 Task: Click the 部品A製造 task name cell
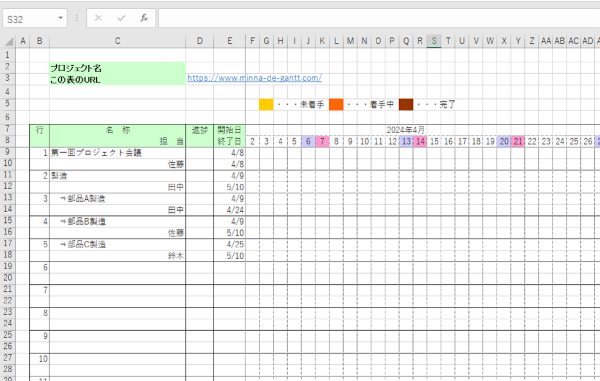coord(117,199)
